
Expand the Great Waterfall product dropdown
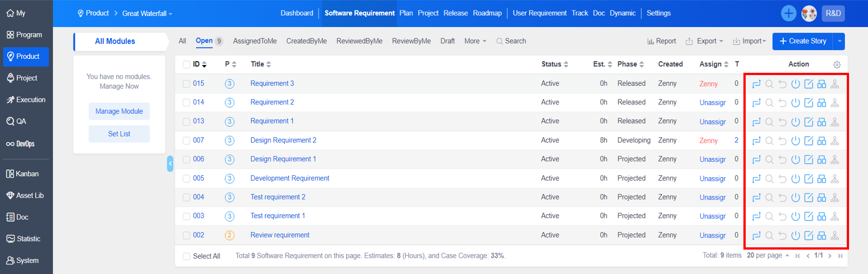tap(147, 14)
